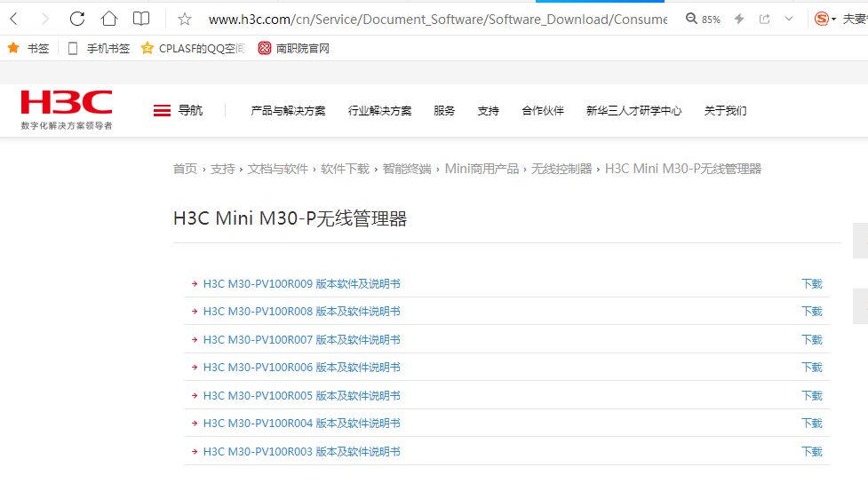
Task: Open 手机书签 mobile bookmarks
Action: tap(99, 49)
